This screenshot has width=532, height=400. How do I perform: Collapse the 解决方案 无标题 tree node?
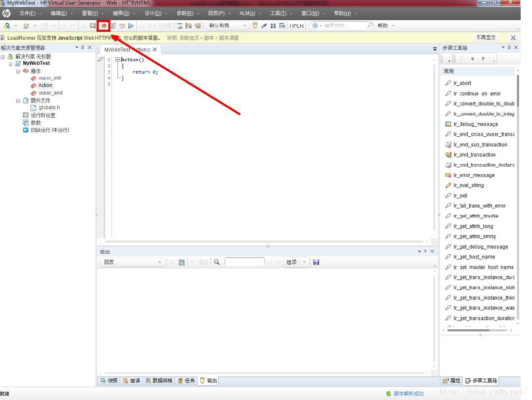pyautogui.click(x=3, y=56)
